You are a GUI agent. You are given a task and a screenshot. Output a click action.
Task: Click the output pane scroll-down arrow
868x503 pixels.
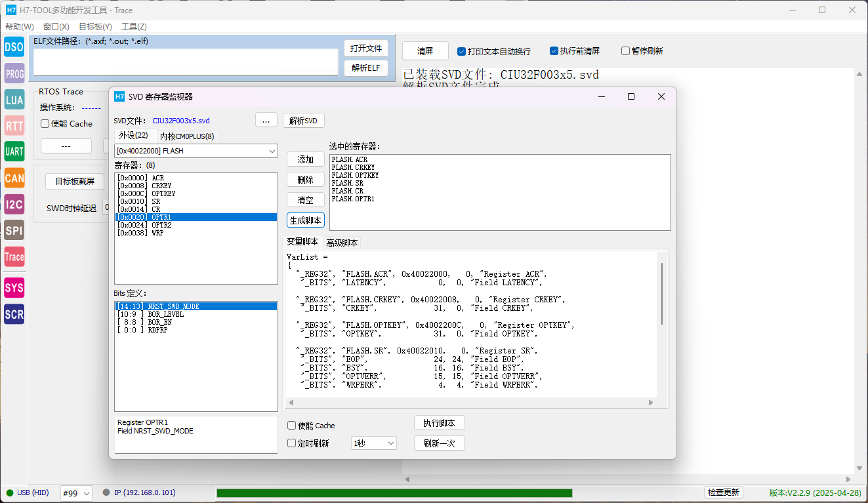pos(859,468)
